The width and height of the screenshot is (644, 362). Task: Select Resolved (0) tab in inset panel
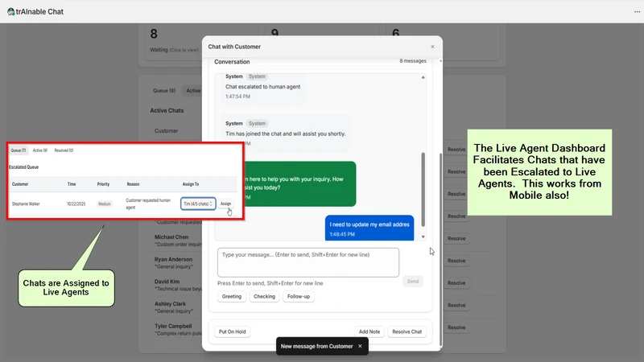click(x=64, y=150)
